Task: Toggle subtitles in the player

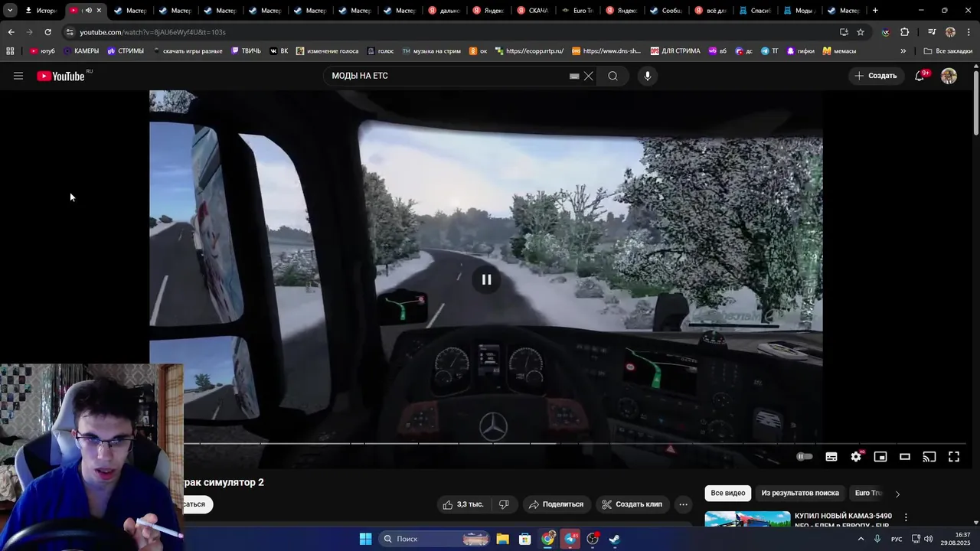Action: click(831, 457)
